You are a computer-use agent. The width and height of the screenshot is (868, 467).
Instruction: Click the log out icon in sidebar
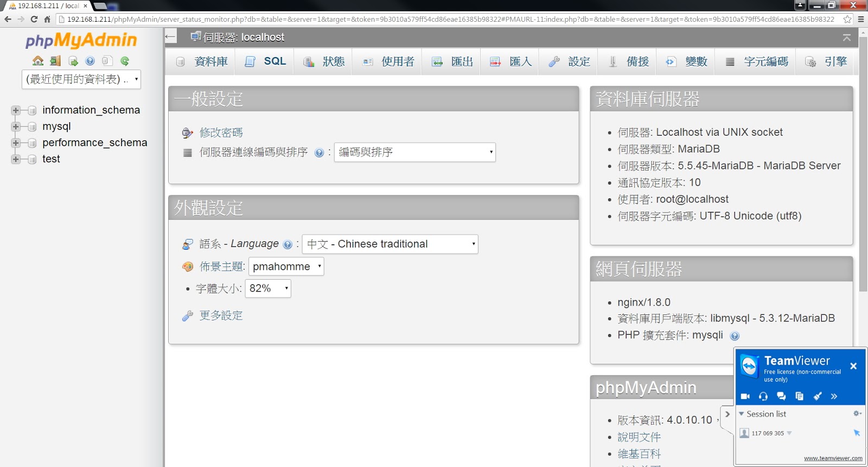[55, 61]
